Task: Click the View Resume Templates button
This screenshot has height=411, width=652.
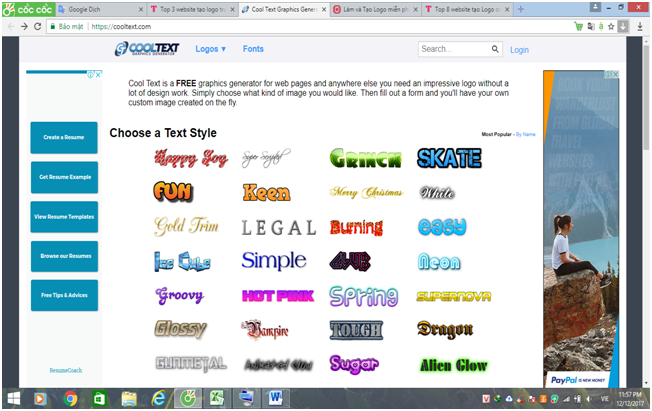Action: click(x=64, y=216)
